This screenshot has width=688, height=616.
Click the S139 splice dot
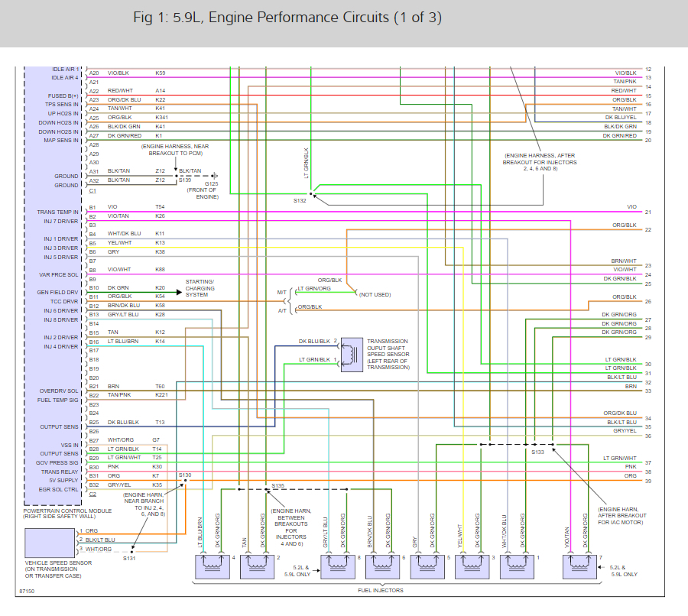177,176
